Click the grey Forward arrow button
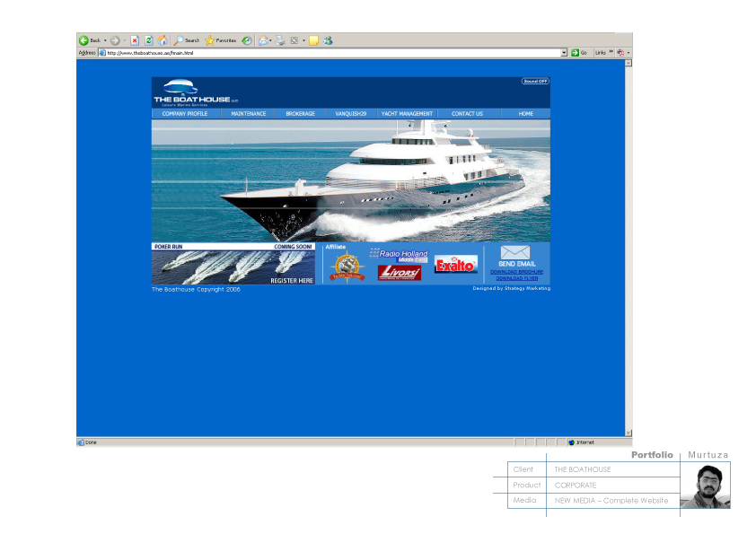 coord(115,40)
